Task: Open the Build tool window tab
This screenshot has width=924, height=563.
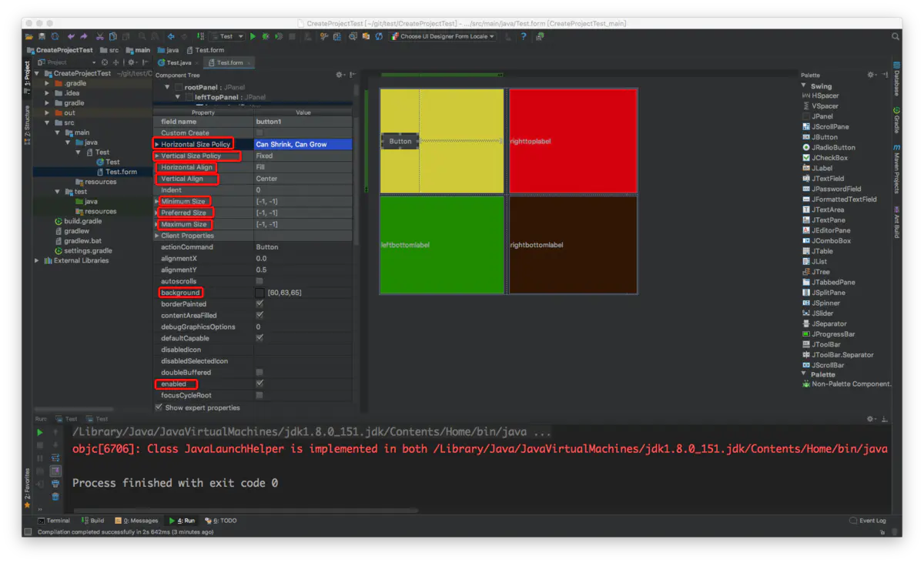Action: click(93, 521)
